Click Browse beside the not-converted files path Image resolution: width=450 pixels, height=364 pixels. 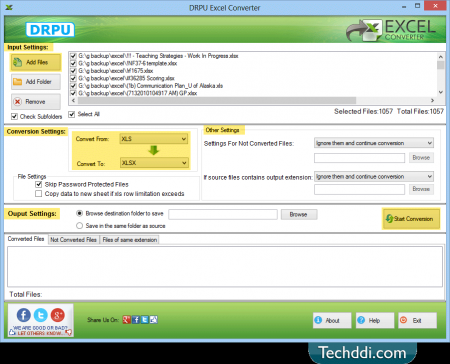pos(421,158)
